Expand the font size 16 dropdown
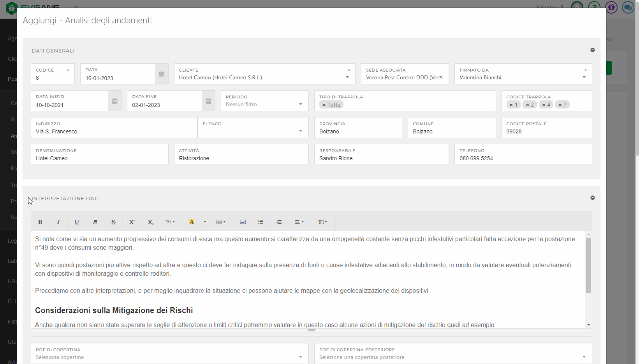639x364 pixels. [170, 222]
